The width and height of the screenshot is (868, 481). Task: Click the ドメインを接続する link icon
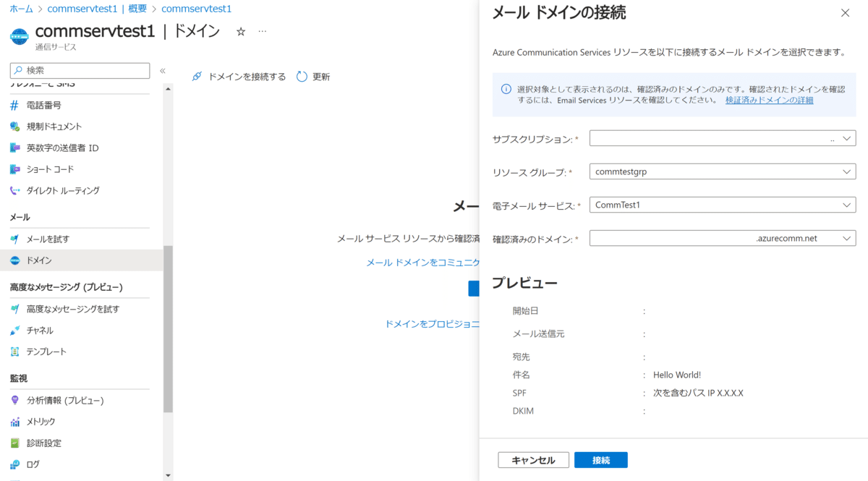click(197, 77)
